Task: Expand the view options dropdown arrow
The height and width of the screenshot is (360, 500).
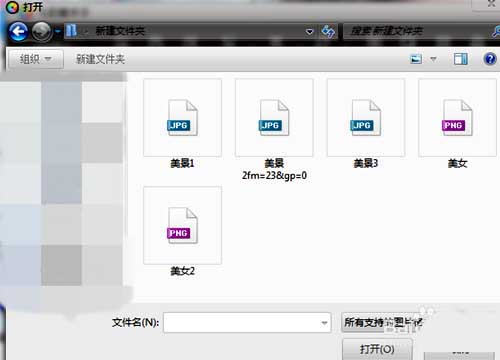Action: (433, 59)
